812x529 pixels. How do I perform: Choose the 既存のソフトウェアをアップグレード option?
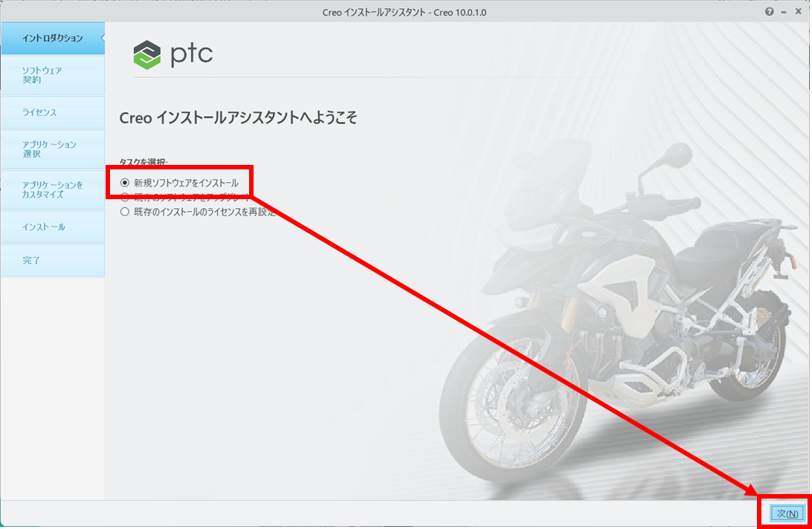pos(125,198)
